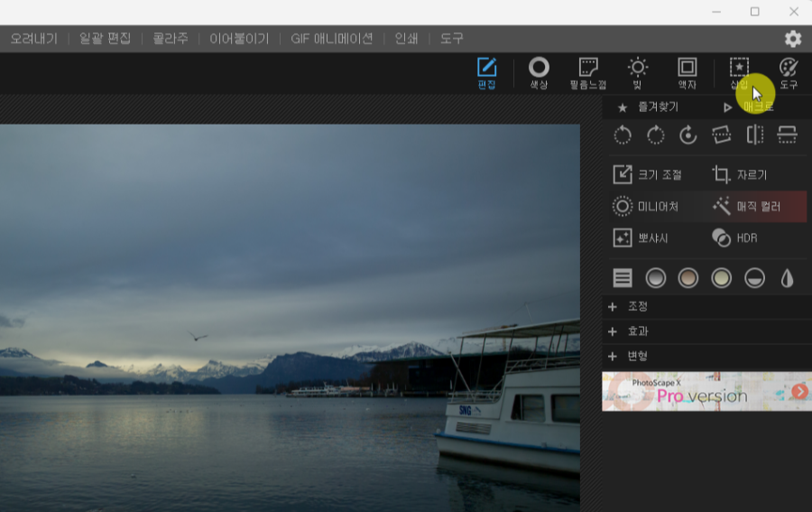The image size is (812, 512).
Task: Click the pale green circle filter
Action: tap(722, 278)
